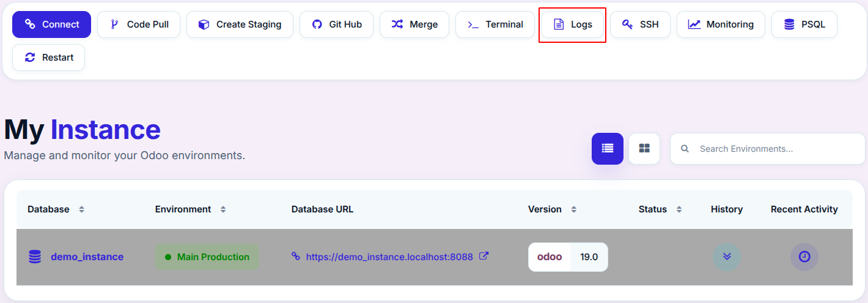Open Git Hub integration
Screen dimensions: 868x303
pyautogui.click(x=336, y=24)
